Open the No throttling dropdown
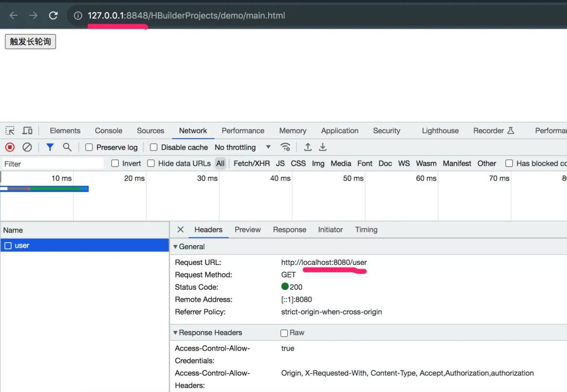The height and width of the screenshot is (392, 567). 242,147
